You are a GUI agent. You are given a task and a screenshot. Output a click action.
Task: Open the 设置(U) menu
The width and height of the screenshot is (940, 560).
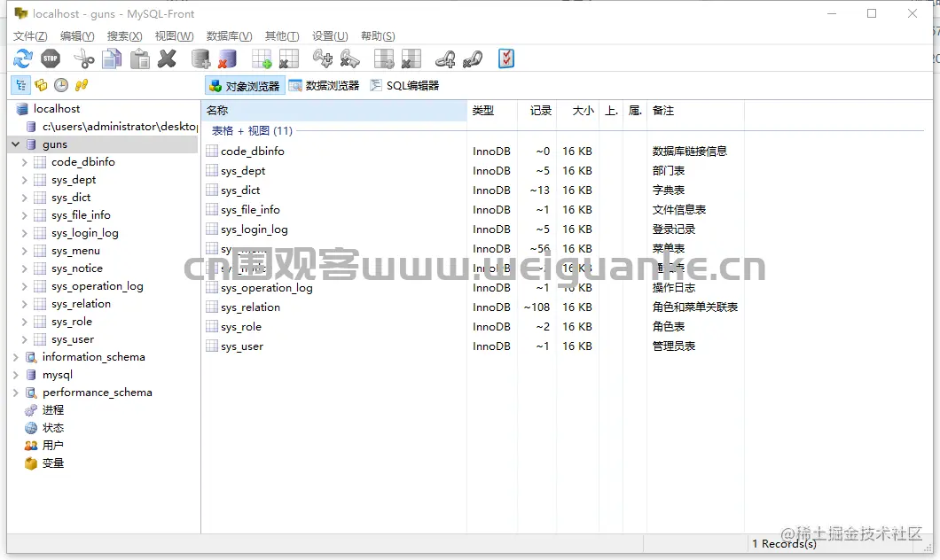pyautogui.click(x=330, y=36)
